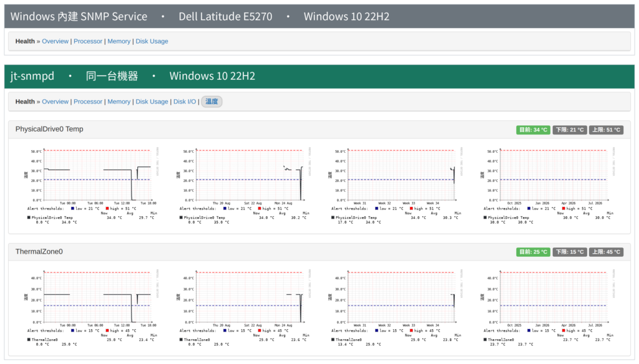Click the jt-snmpd header title

point(32,76)
